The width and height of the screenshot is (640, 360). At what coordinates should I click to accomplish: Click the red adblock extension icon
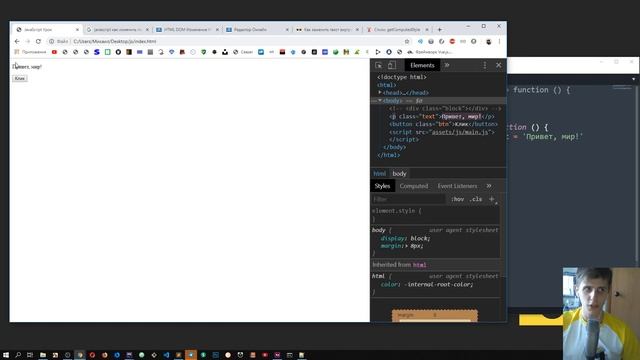coord(452,41)
